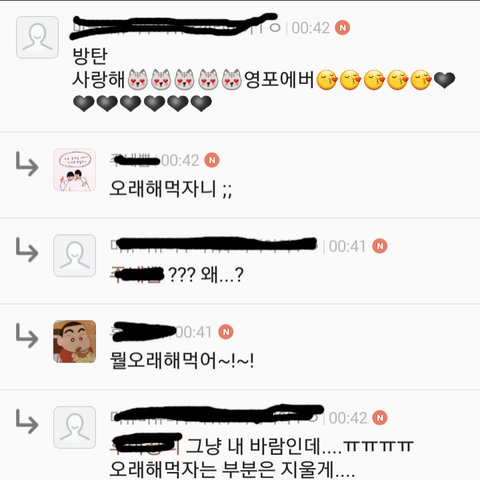Viewport: 480px width, 480px height.
Task: Click the default avatar of the bottom reply
Action: point(75,427)
